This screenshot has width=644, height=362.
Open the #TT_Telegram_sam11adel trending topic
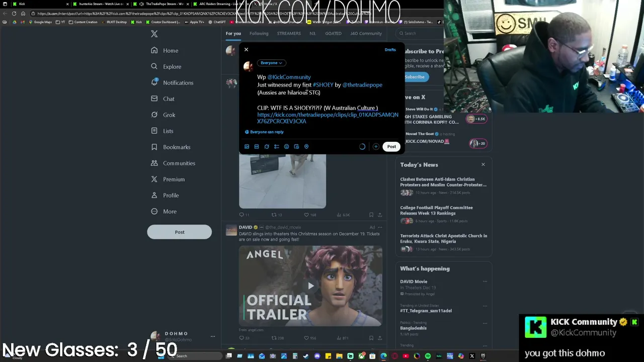[426, 311]
